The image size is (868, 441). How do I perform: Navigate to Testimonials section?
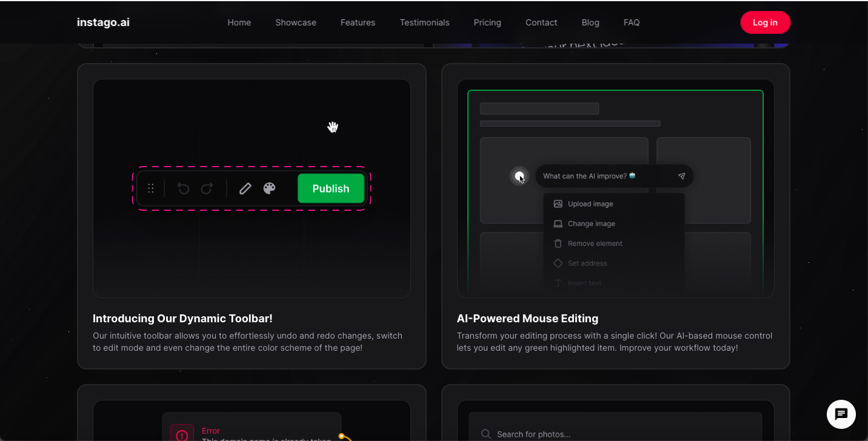click(x=424, y=22)
